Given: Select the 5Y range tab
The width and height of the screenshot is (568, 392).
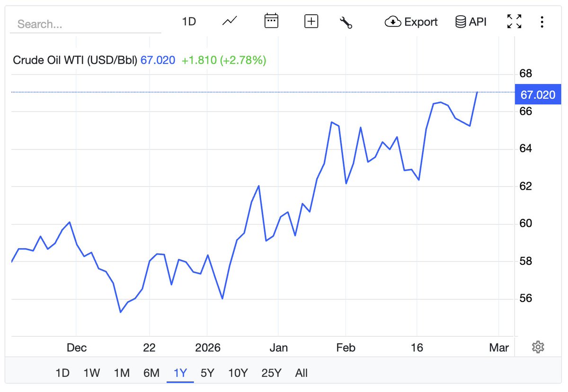Looking at the screenshot, I should 207,373.
